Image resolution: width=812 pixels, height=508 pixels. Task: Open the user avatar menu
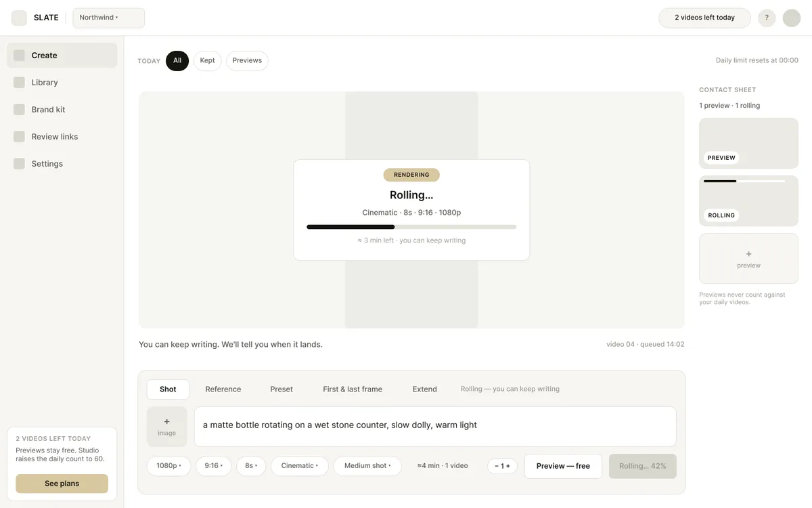click(x=792, y=18)
